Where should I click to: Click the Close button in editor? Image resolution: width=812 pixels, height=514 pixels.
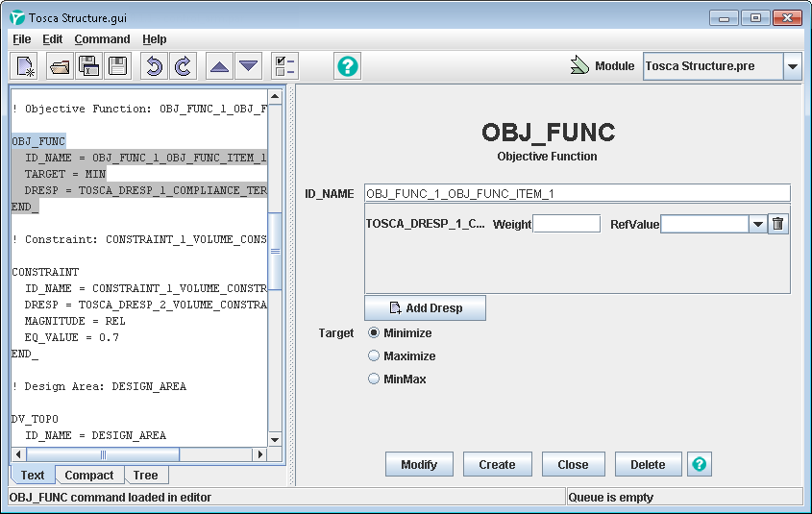[x=573, y=464]
